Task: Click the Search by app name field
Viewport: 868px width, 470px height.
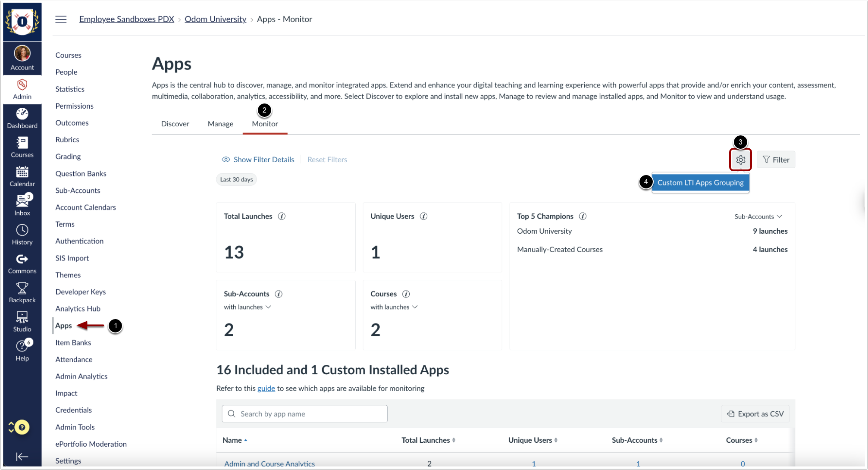Action: point(304,414)
